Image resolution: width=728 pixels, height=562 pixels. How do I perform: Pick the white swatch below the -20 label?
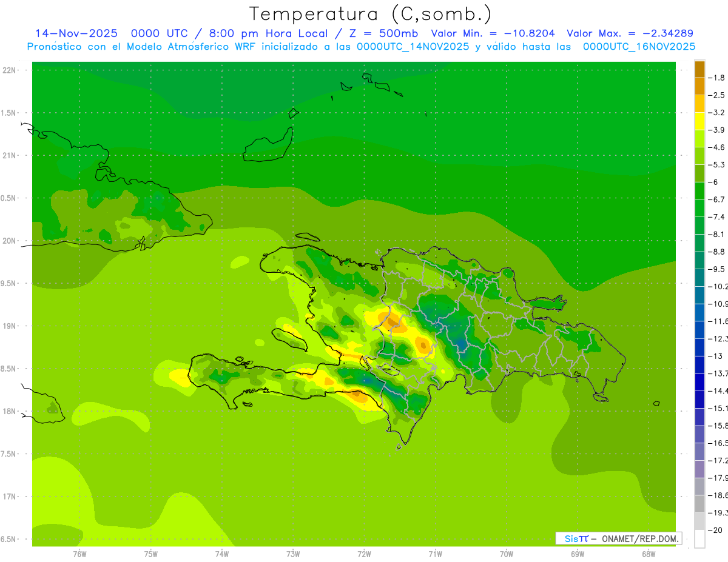coord(699,538)
